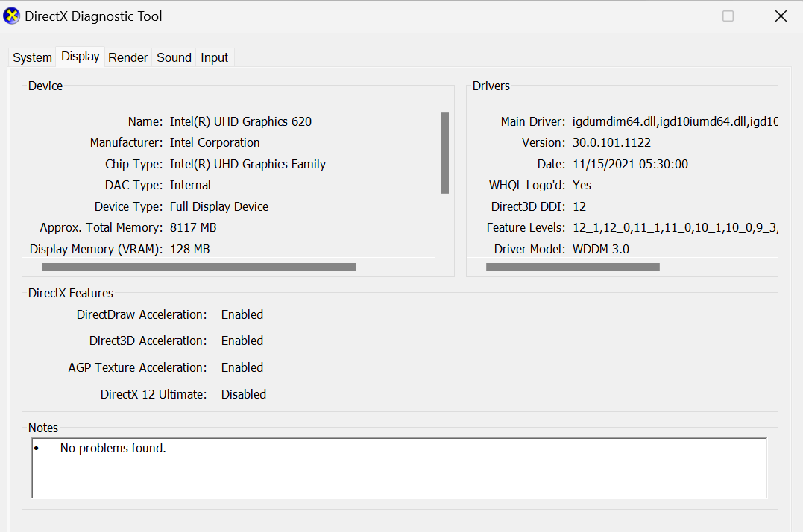Click the Device panel vertical scrollbar thumb

click(444, 153)
